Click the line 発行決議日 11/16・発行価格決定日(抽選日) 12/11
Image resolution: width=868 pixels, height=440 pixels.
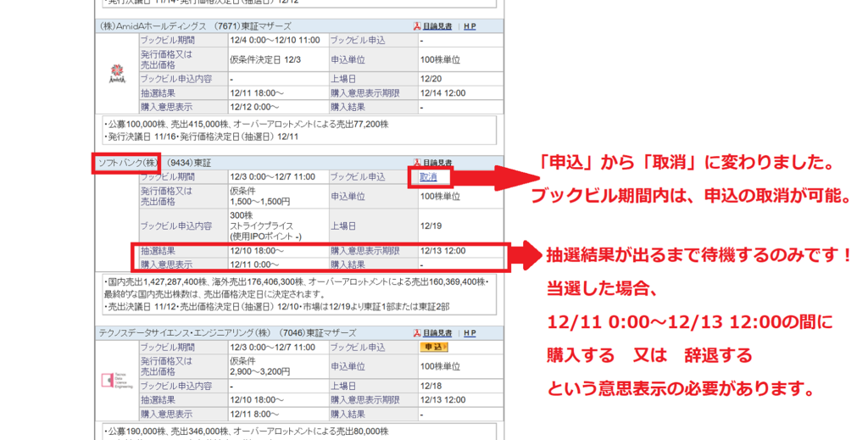202,136
